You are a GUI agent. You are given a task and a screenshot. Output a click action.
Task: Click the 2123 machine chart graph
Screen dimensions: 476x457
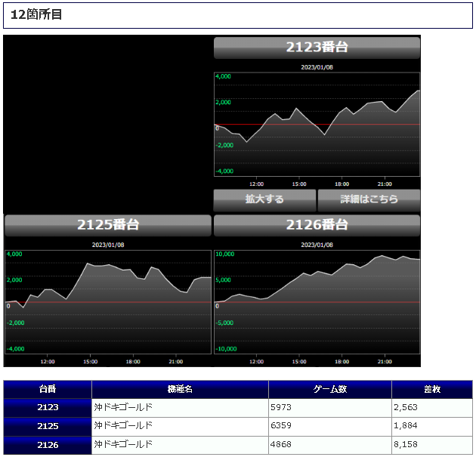tap(317, 125)
